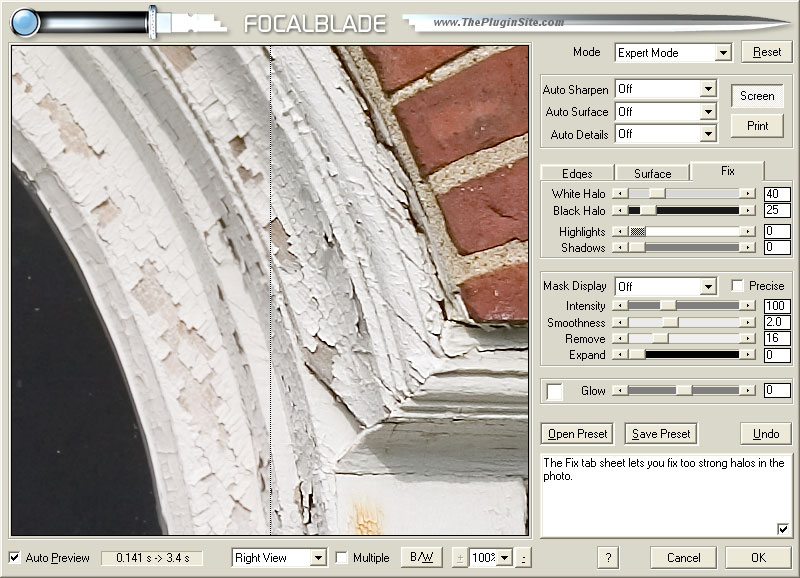The width and height of the screenshot is (800, 578).
Task: Click Highlights slider left arrow
Action: (620, 231)
